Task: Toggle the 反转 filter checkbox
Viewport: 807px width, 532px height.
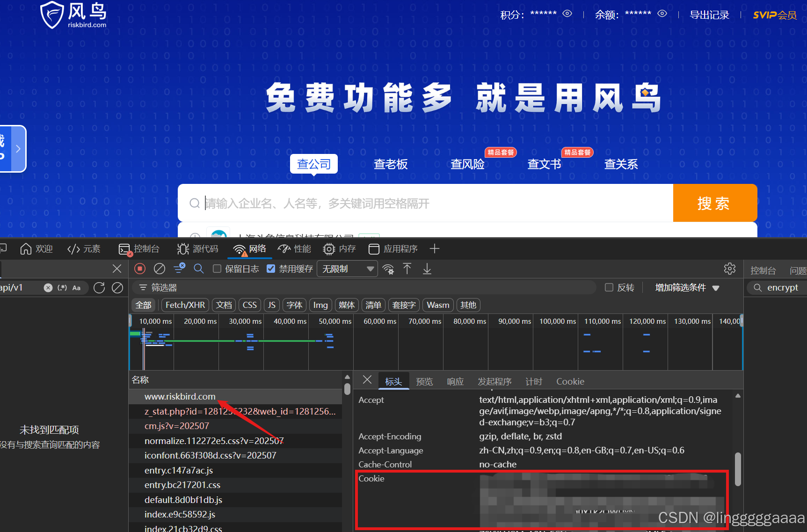Action: tap(609, 287)
